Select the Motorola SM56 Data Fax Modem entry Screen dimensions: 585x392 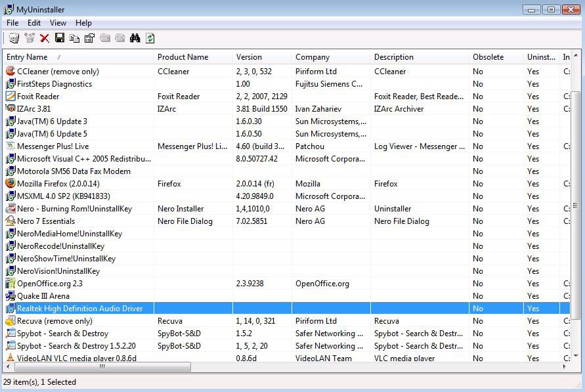click(x=74, y=171)
